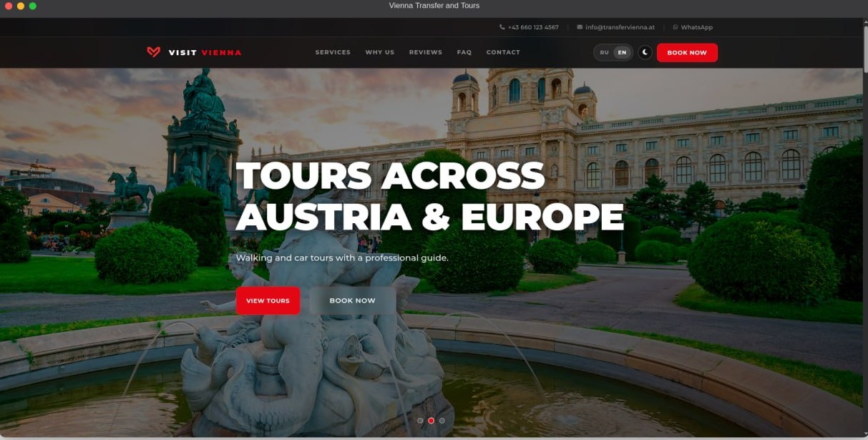868x440 pixels.
Task: Click the View Tours hero button
Action: pos(268,300)
